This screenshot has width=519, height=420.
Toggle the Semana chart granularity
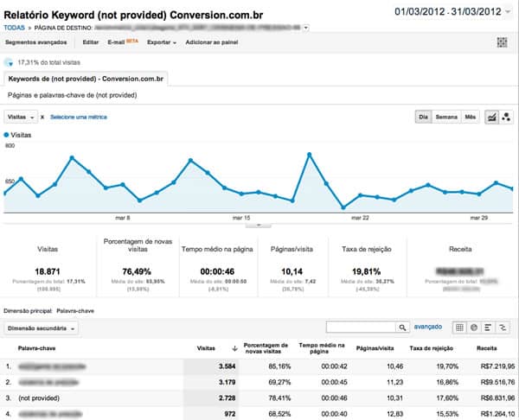(446, 117)
